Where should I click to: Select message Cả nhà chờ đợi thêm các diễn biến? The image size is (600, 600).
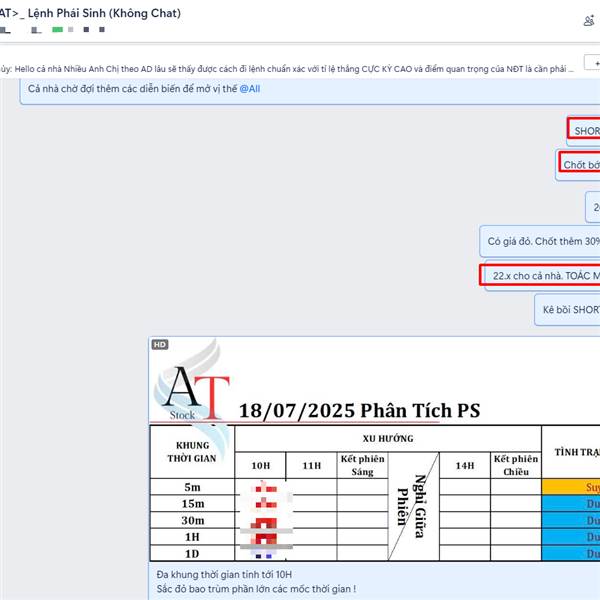click(310, 90)
